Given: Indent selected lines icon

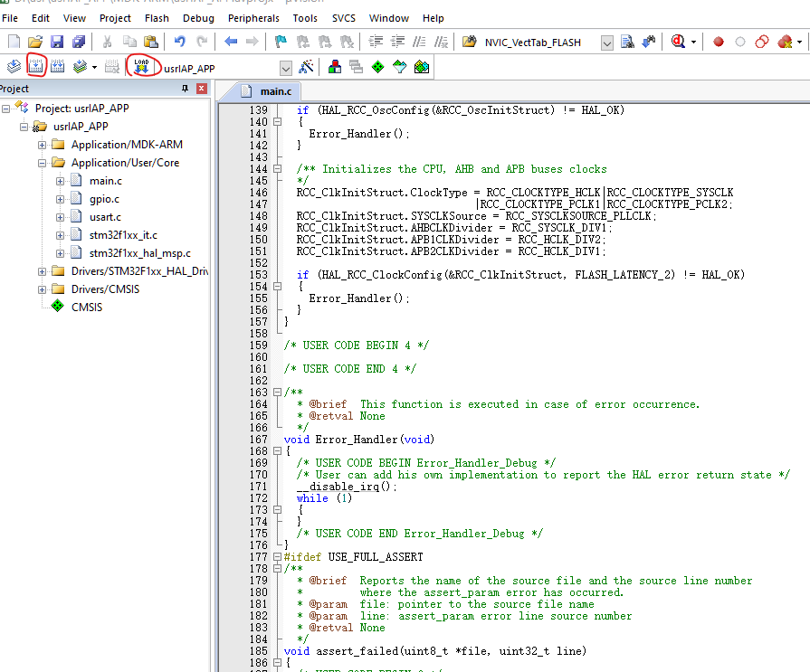Looking at the screenshot, I should (x=376, y=42).
